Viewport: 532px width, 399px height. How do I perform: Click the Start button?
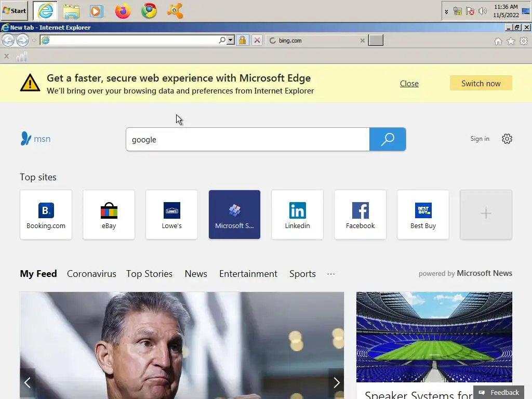click(15, 10)
